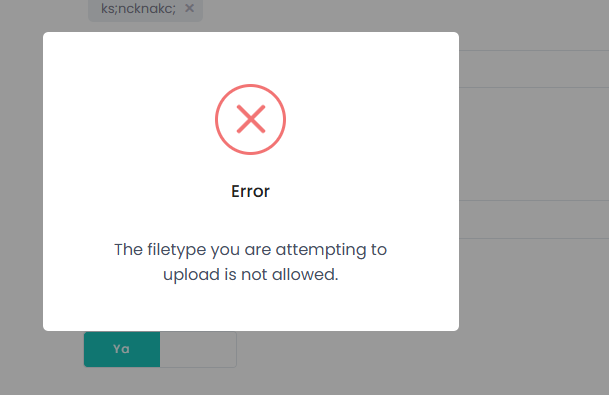Click the line 'upload is not allowed.'
Viewport: 609px width, 395px height.
point(251,275)
